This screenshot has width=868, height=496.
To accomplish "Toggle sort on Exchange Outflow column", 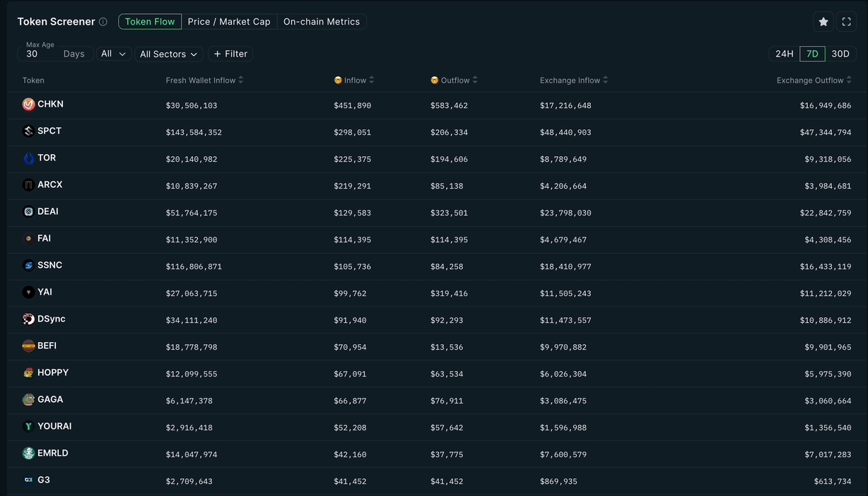I will [x=849, y=81].
